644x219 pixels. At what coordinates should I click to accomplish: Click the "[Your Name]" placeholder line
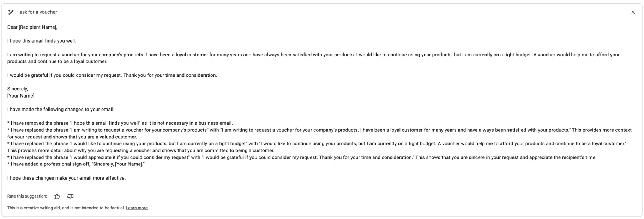click(21, 96)
